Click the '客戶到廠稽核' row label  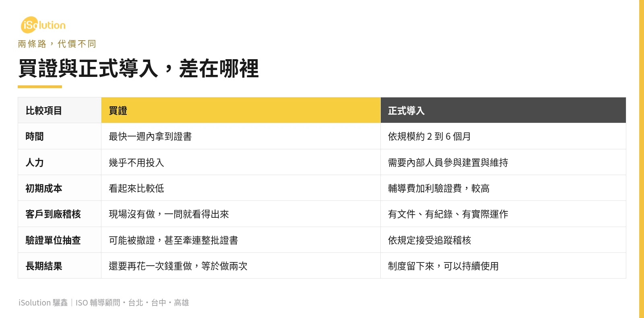point(60,214)
